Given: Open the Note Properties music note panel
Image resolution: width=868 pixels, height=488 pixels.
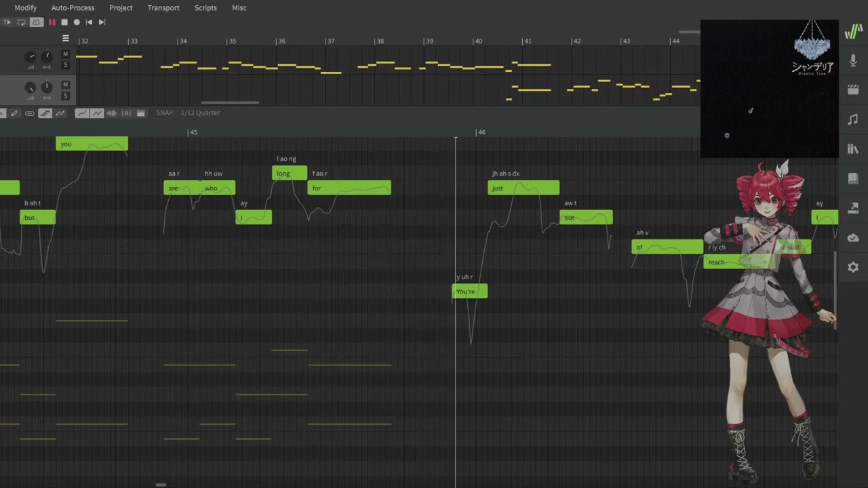Looking at the screenshot, I should tap(853, 119).
